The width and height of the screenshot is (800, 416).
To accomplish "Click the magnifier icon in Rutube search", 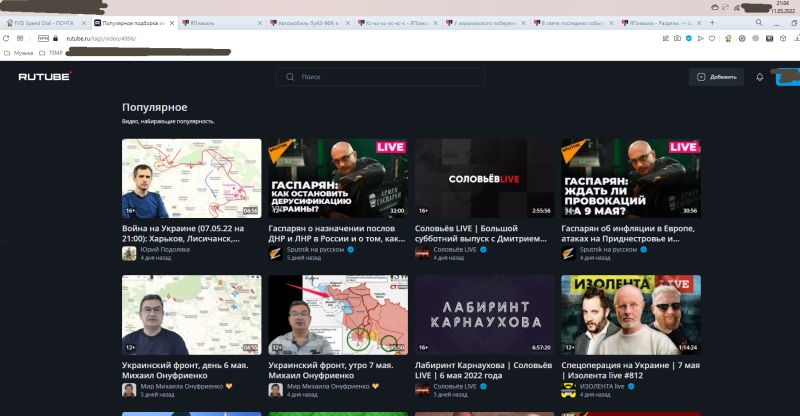I will (x=290, y=77).
